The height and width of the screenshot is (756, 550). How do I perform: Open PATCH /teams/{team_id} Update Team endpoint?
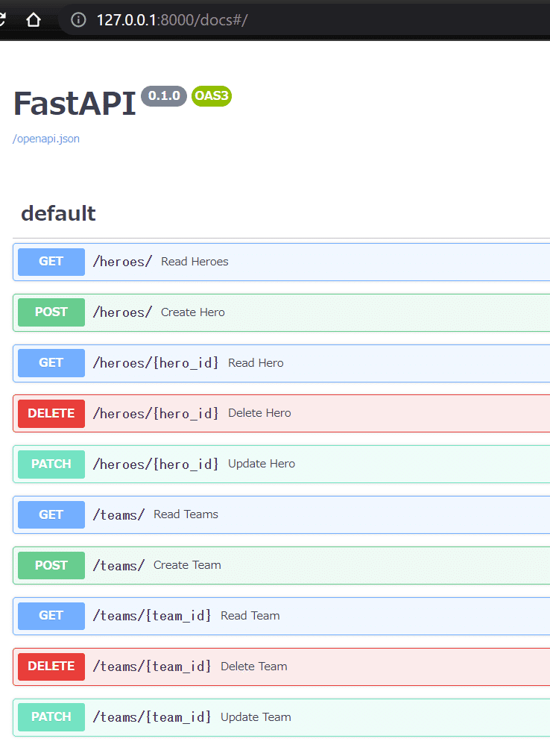tap(282, 717)
